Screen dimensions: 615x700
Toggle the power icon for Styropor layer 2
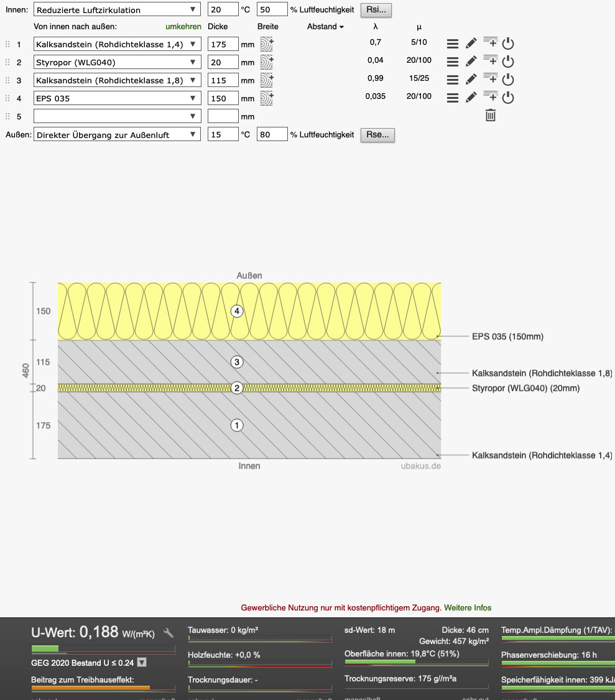(x=508, y=62)
